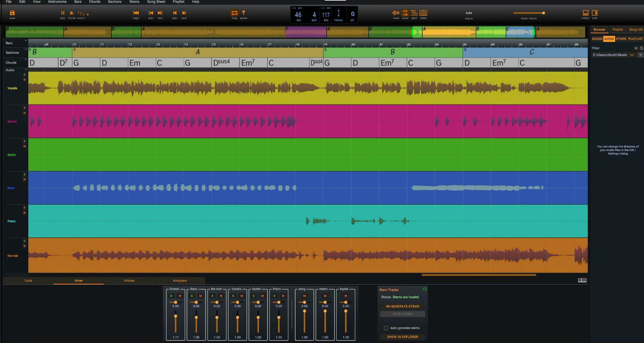Click the BPM 117 display
This screenshot has width=644, height=343.
[326, 15]
